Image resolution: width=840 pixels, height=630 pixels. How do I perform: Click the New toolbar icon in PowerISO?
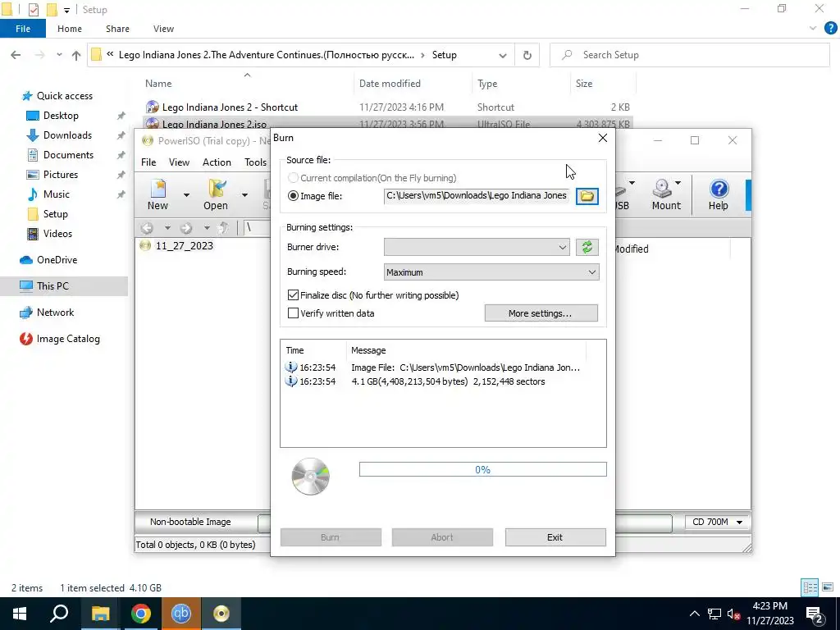[158, 195]
